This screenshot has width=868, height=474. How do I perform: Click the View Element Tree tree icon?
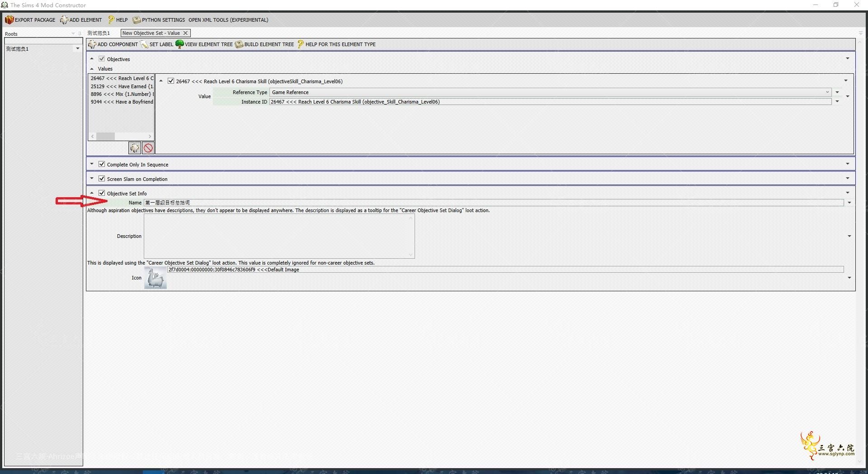pos(179,44)
